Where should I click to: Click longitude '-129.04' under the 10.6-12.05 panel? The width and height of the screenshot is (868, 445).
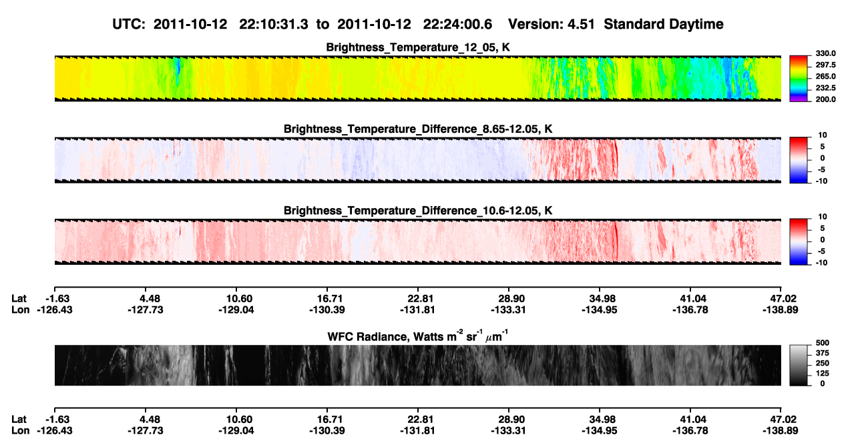[235, 309]
